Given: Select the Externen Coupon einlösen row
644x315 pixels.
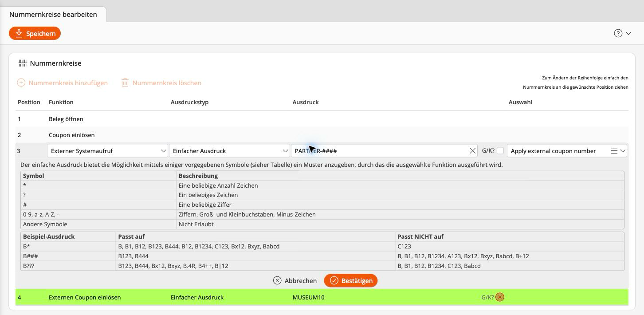Looking at the screenshot, I should (x=322, y=297).
